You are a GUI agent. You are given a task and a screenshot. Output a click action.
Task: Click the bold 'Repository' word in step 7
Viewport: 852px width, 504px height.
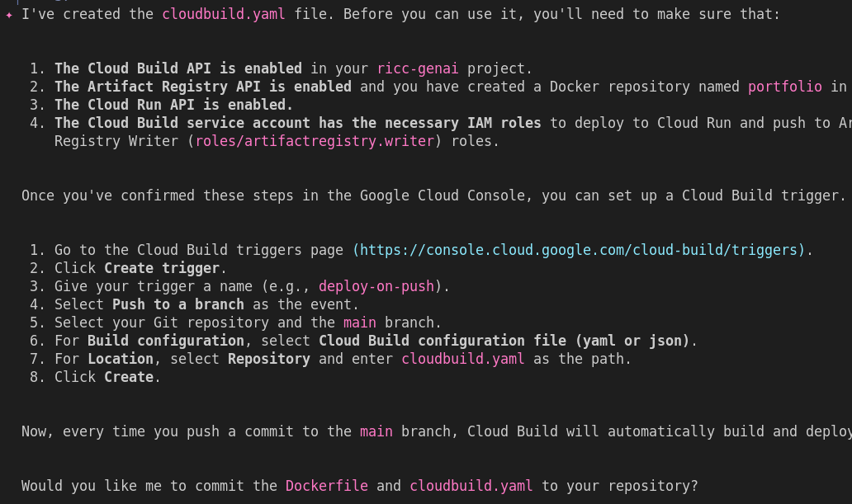268,359
